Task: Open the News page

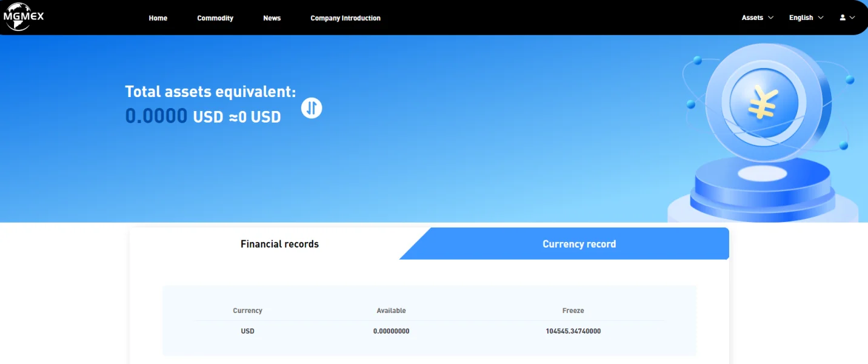Action: (272, 18)
